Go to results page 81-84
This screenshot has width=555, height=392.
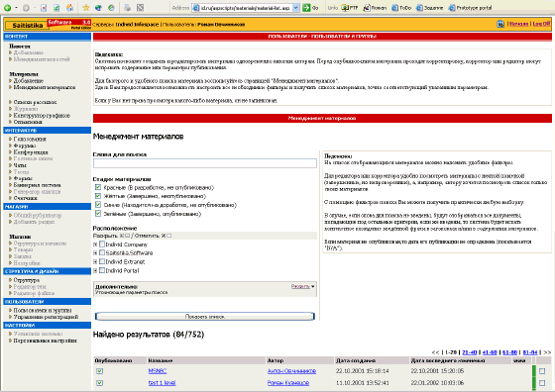530,352
